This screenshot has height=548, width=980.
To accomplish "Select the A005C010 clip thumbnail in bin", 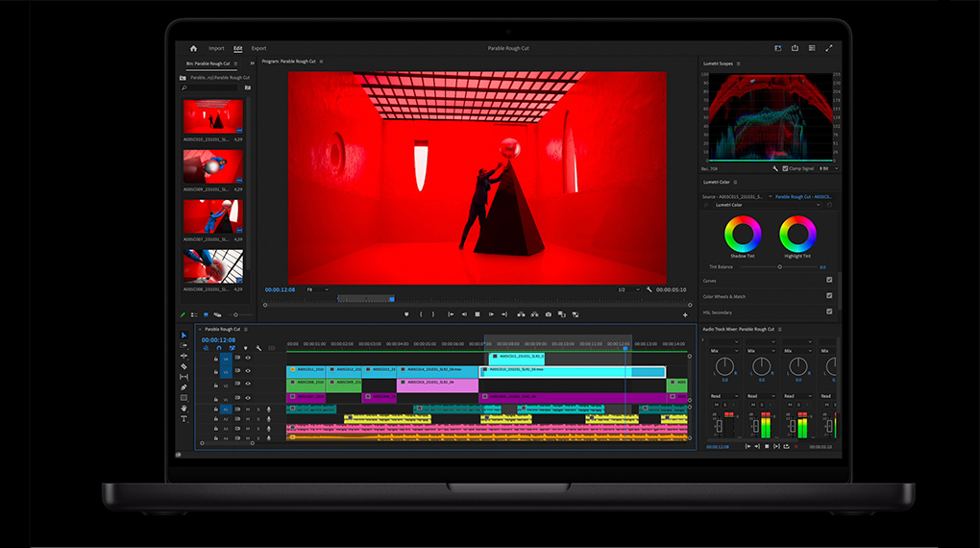I will point(212,116).
